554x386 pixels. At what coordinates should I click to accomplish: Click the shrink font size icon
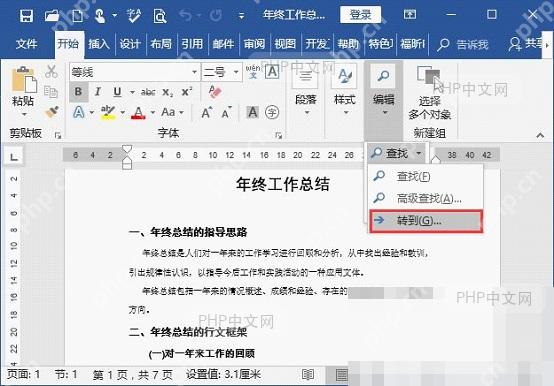[226, 113]
